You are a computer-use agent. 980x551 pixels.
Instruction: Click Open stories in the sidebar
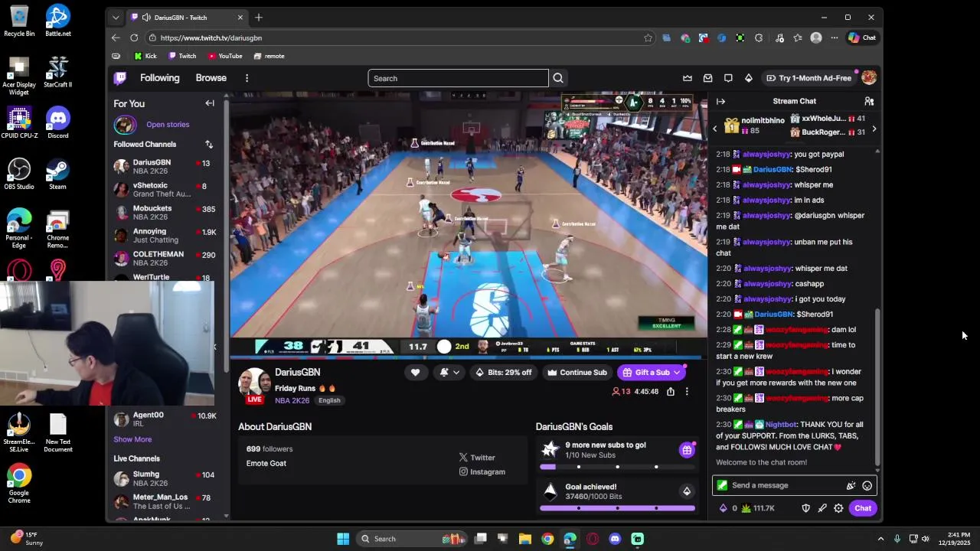(x=168, y=125)
